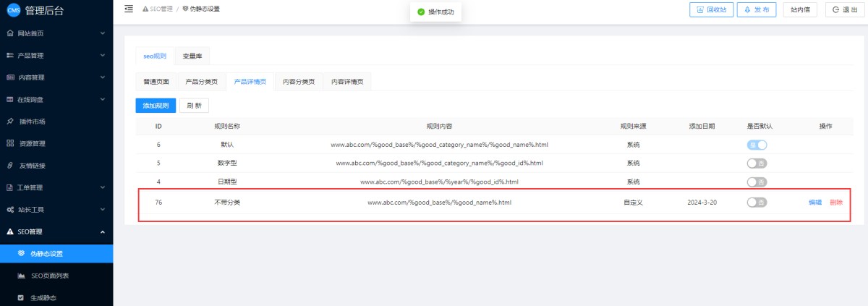868x306 pixels.
Task: Click the 网站首页 home icon
Action: 10,33
